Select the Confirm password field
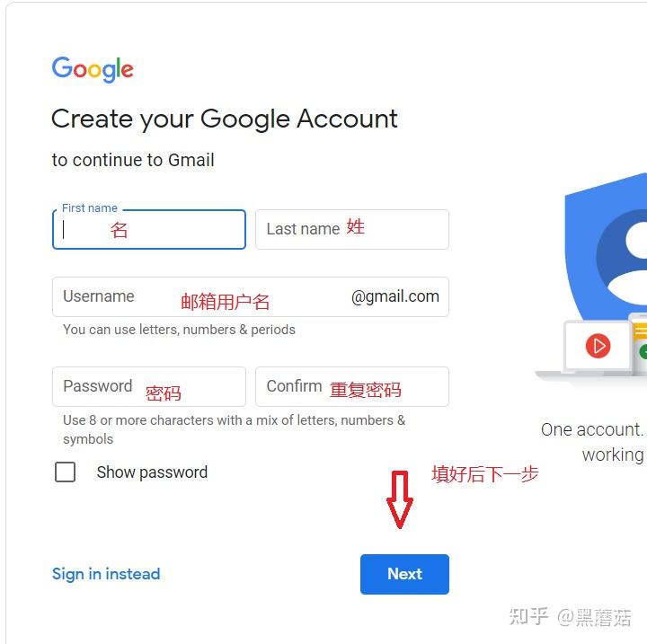 [352, 386]
